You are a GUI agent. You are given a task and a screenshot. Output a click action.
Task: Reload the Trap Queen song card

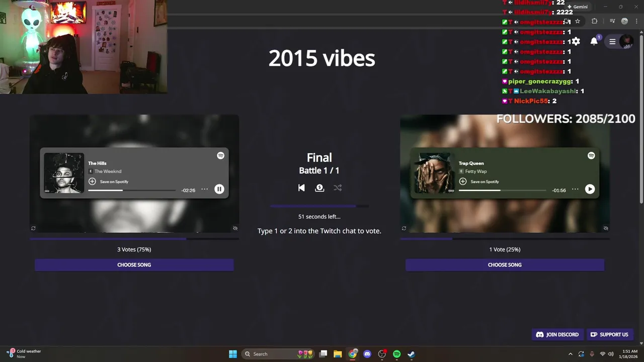click(404, 228)
